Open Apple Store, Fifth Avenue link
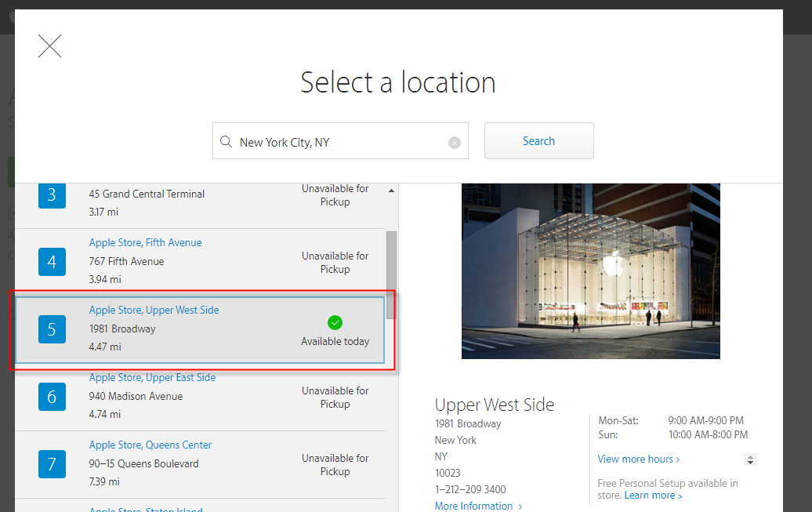812x512 pixels. pos(145,242)
